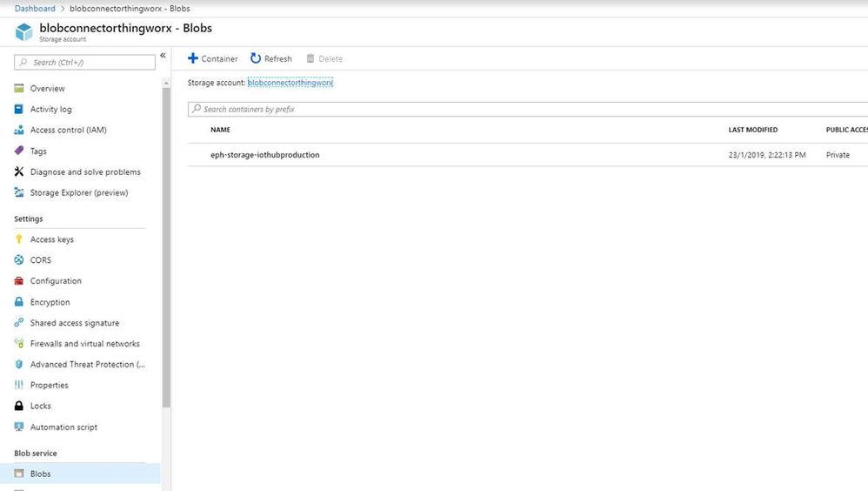The height and width of the screenshot is (491, 868).
Task: Click the LAST MODIFIED column header
Action: (753, 130)
